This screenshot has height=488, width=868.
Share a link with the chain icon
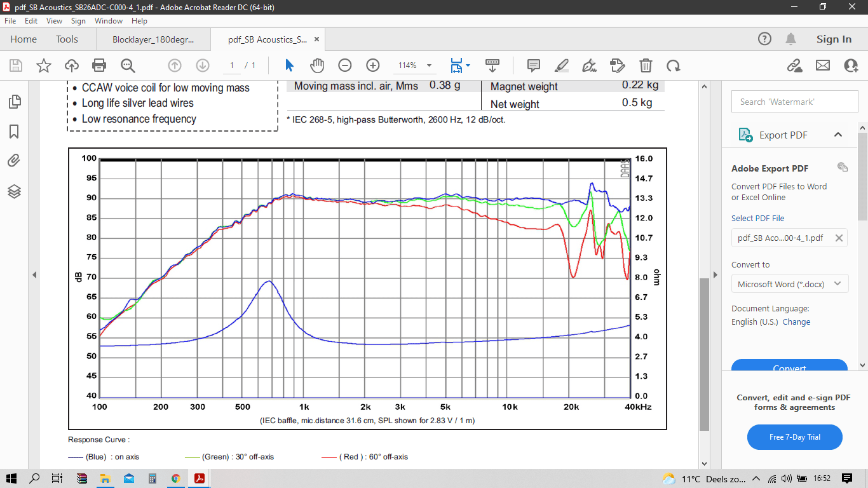[794, 65]
